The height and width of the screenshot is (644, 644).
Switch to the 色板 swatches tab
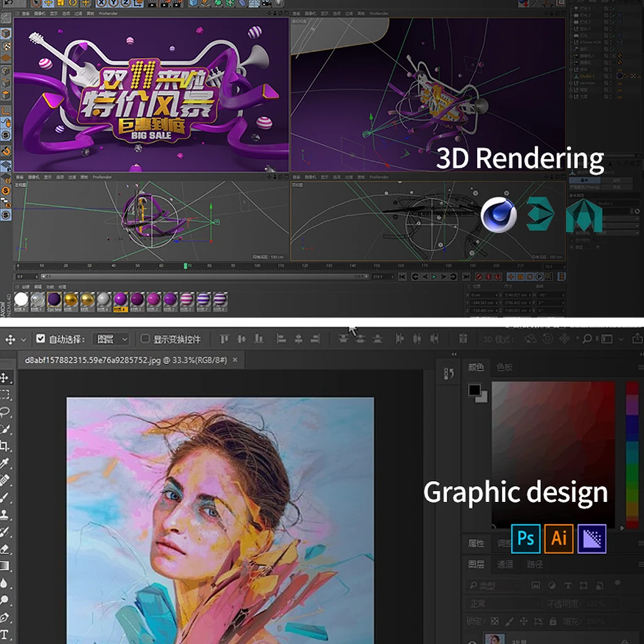(x=504, y=367)
